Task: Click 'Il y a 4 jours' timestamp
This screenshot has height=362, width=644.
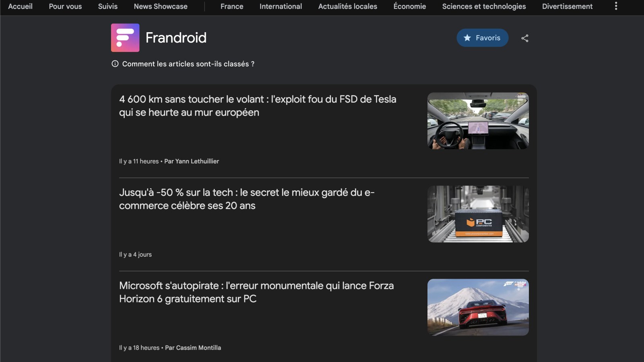Action: tap(135, 255)
